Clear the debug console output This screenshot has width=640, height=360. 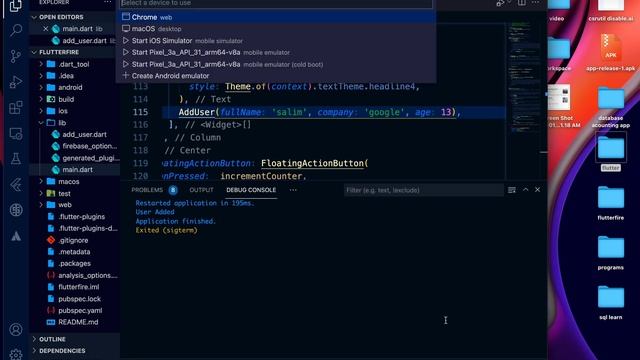(x=512, y=190)
